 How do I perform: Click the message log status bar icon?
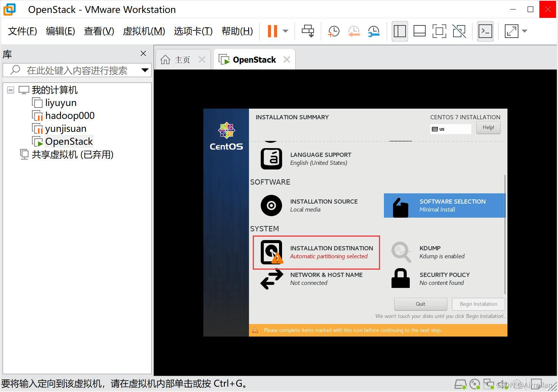tap(536, 384)
